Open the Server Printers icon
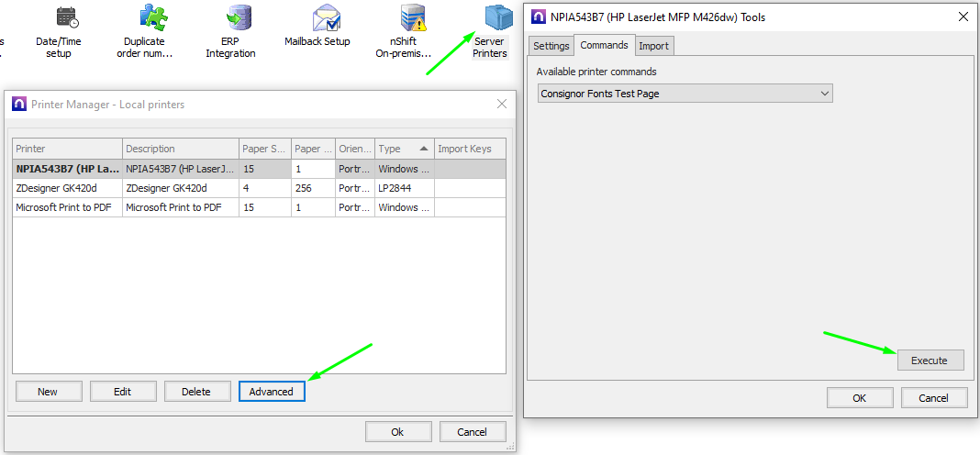This screenshot has width=980, height=455. [499, 18]
